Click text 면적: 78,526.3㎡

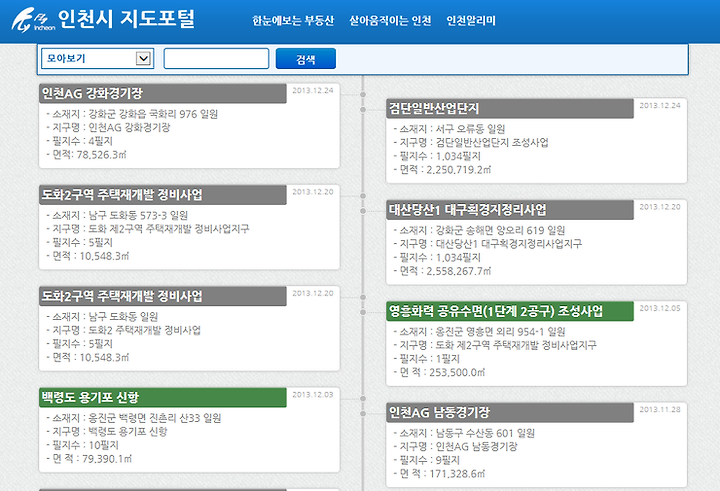tap(89, 155)
